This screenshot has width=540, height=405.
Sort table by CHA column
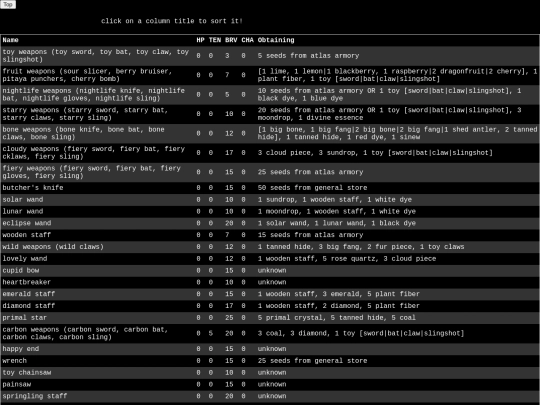(247, 40)
